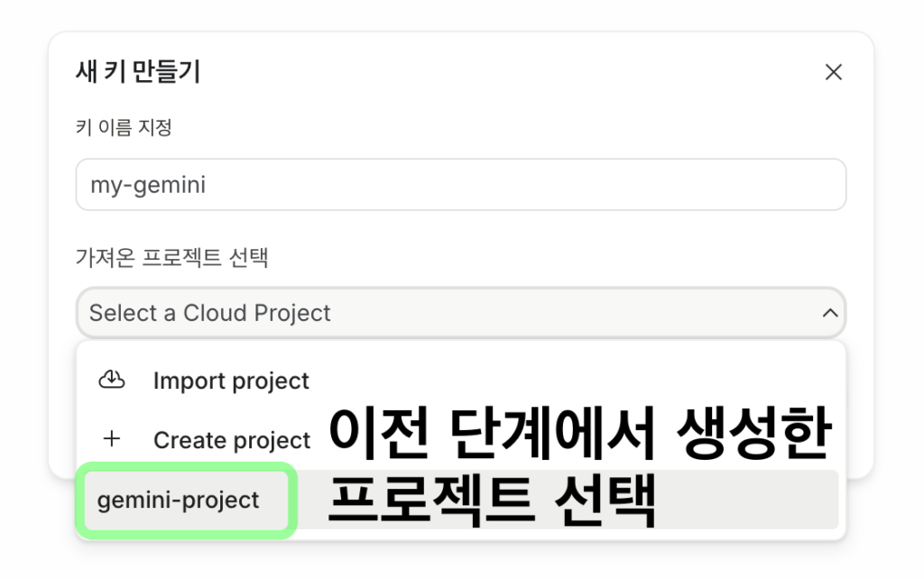Click the green highlight around gemini-project
The width and height of the screenshot is (924, 579).
pos(291,500)
